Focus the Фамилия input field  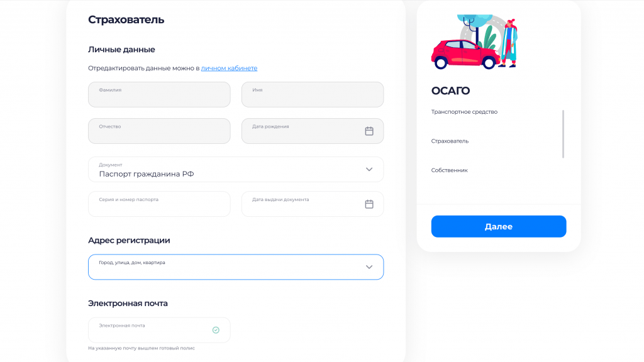point(159,95)
